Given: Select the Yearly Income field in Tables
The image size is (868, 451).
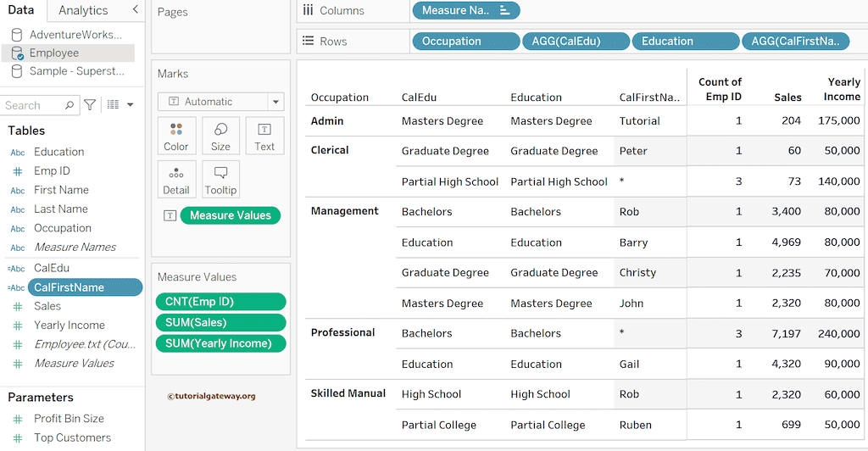Looking at the screenshot, I should pyautogui.click(x=69, y=326).
